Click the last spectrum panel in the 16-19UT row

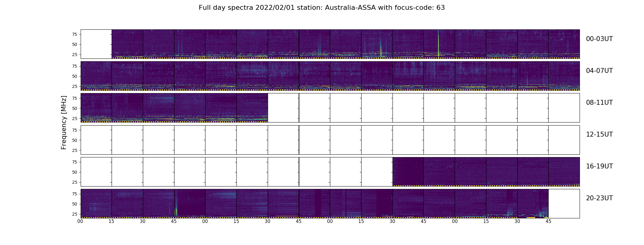564,172
